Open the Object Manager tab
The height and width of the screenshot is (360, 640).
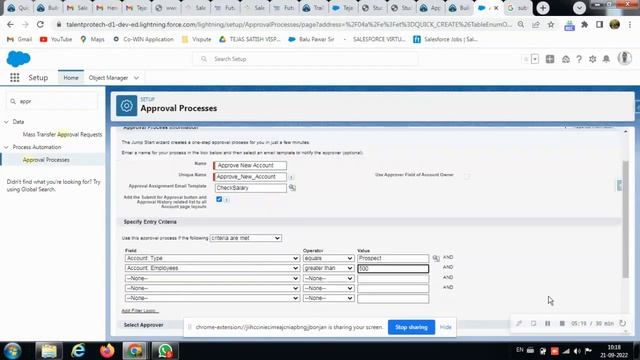108,78
